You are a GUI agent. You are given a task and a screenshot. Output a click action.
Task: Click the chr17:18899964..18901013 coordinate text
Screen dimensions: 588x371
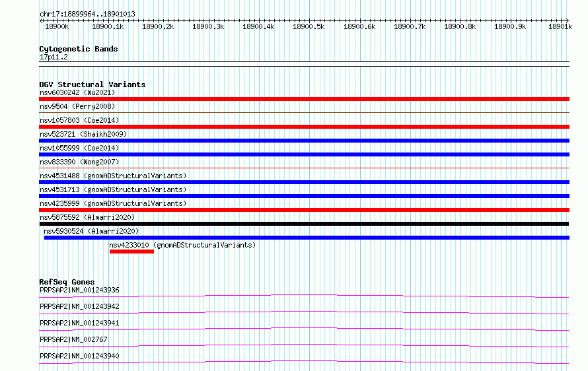[87, 15]
